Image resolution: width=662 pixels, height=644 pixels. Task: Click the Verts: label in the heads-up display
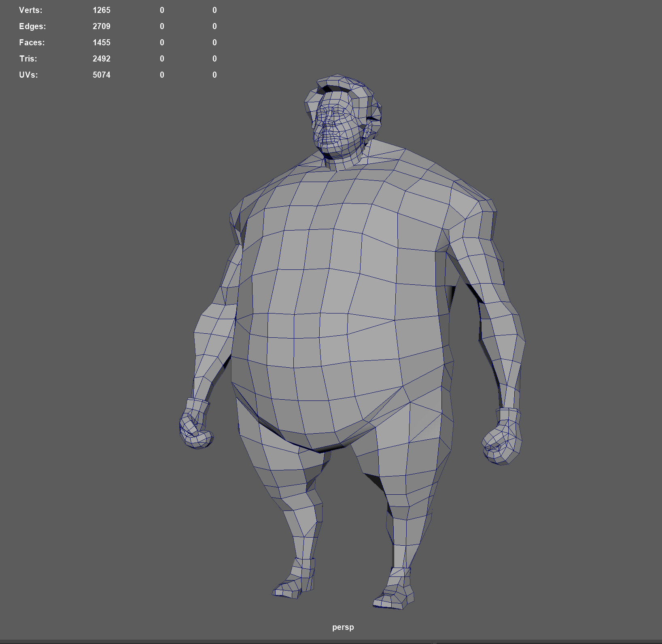[x=31, y=10]
